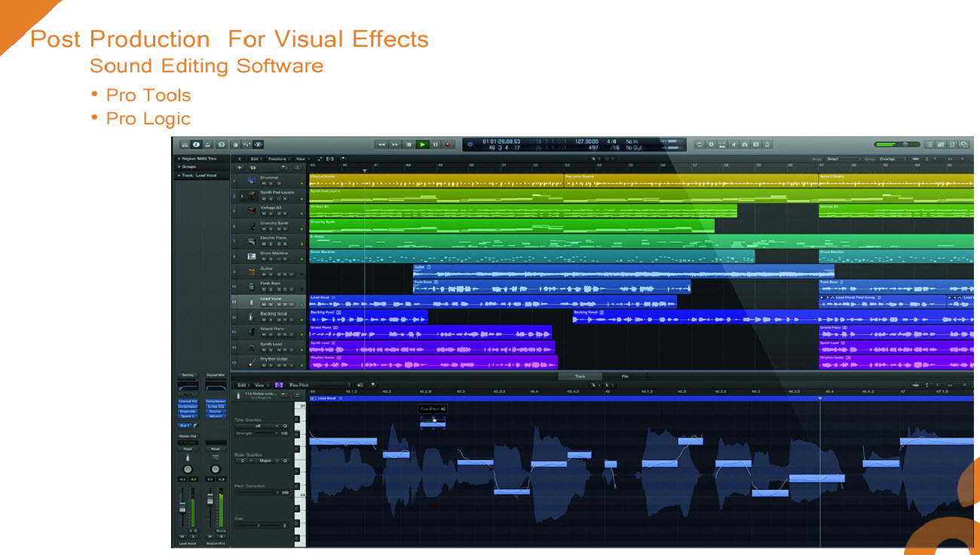Open the Flex Pitch mode dropdown
This screenshot has width=980, height=555.
(x=320, y=385)
